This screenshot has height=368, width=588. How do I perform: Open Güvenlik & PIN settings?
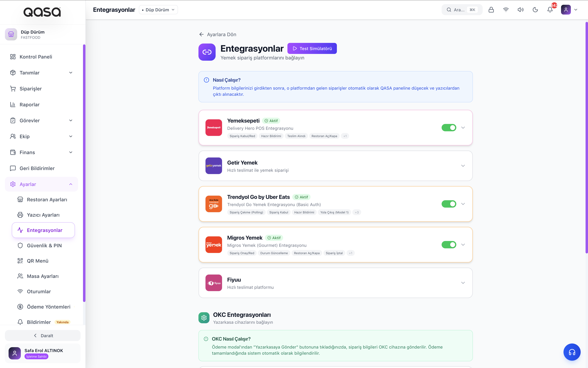pyautogui.click(x=43, y=246)
